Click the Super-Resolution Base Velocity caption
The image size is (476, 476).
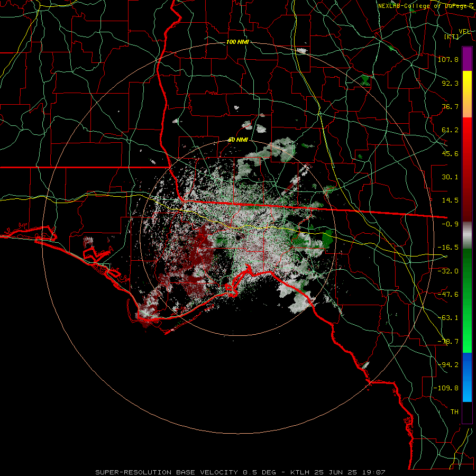[x=241, y=472]
